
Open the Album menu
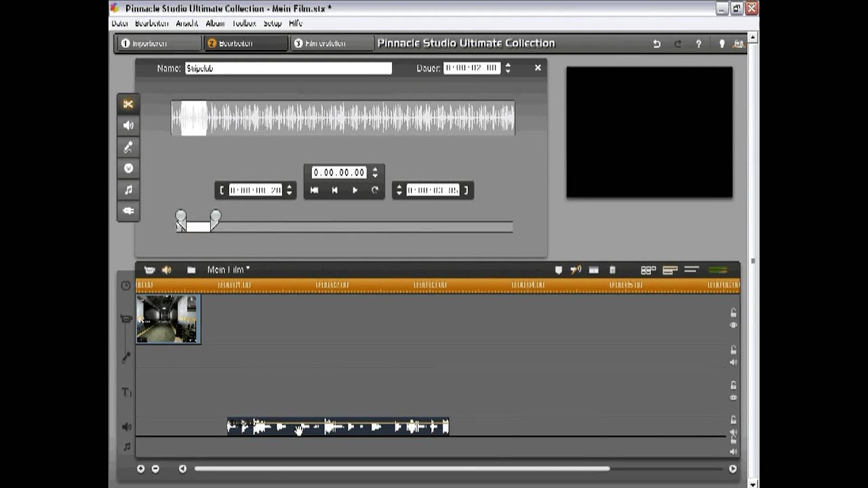click(x=215, y=23)
